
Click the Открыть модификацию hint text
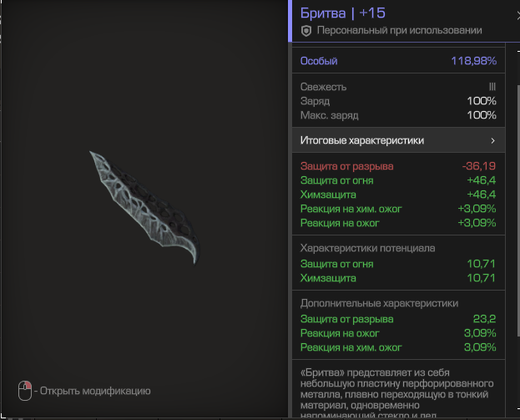coord(93,390)
